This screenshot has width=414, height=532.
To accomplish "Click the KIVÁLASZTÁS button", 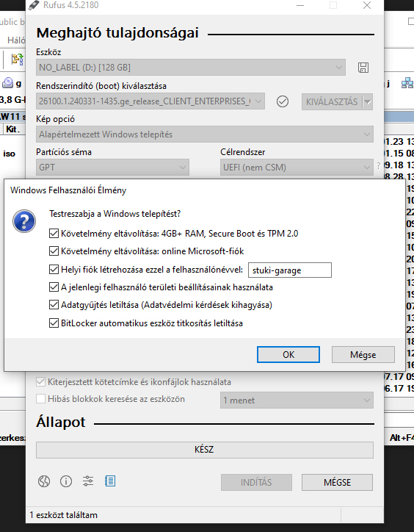I will pos(332,102).
